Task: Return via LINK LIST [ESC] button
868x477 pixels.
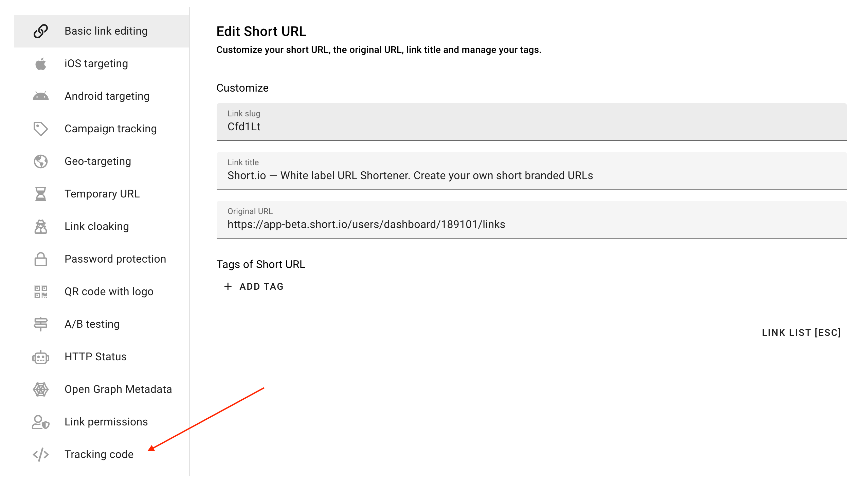Action: pyautogui.click(x=801, y=333)
